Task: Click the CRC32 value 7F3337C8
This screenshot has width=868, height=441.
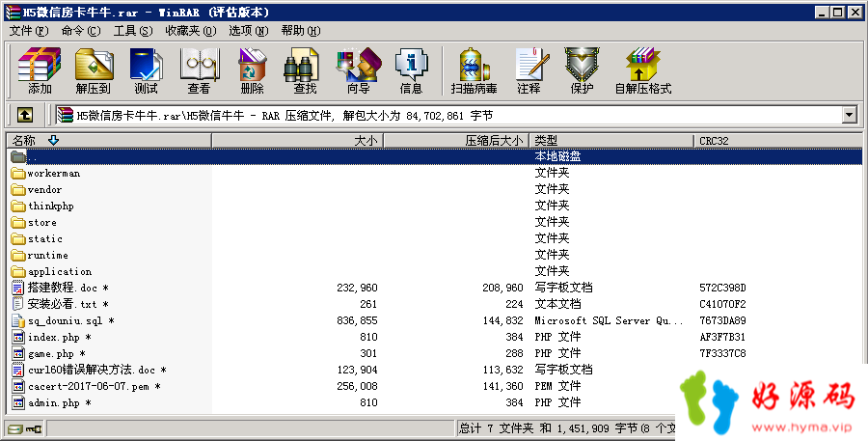Action: coord(722,353)
